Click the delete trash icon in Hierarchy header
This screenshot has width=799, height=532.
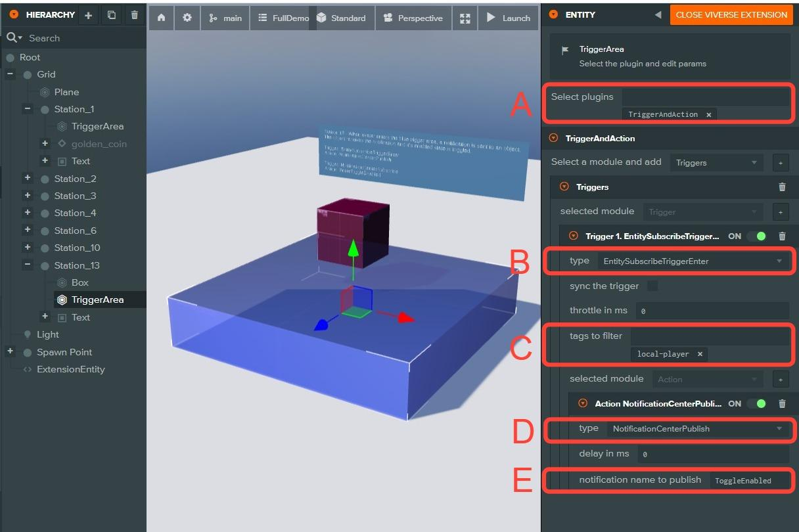(135, 15)
